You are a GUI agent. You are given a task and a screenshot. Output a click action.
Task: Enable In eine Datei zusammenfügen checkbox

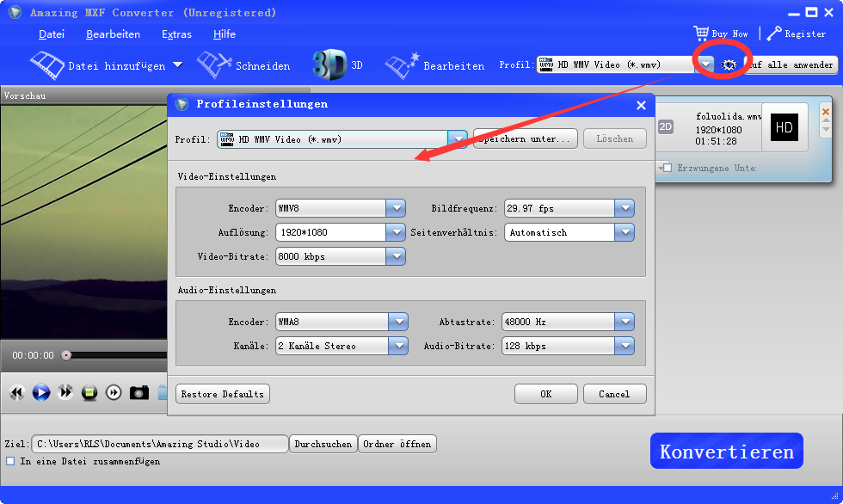point(10,461)
